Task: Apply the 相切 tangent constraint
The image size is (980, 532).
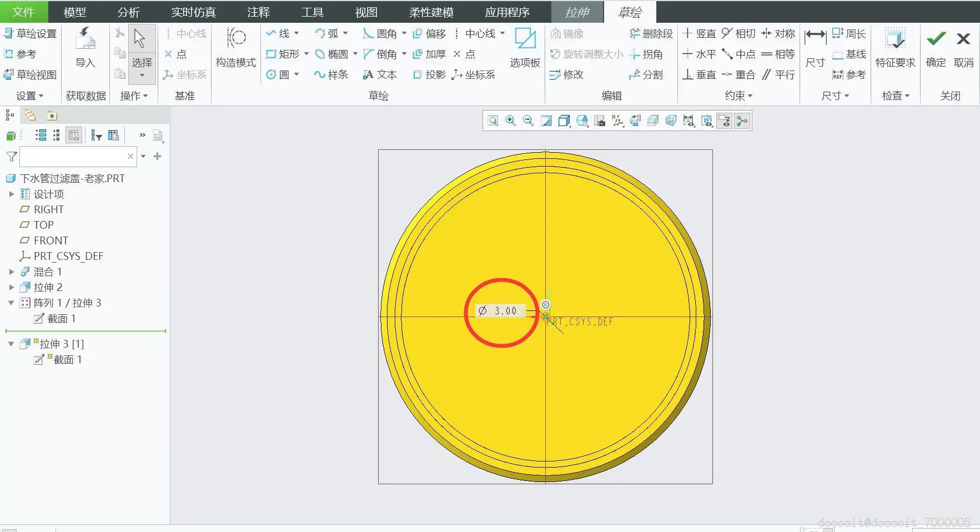Action: click(738, 34)
